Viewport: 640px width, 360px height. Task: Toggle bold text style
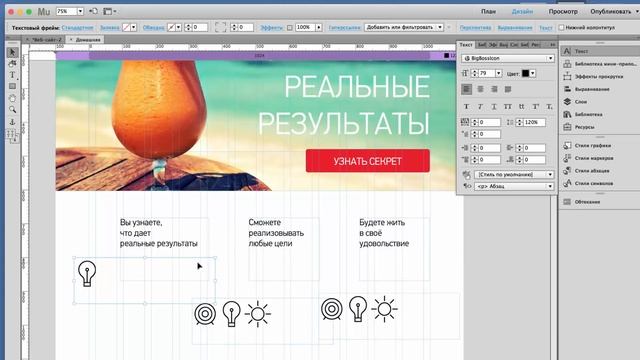click(466, 107)
